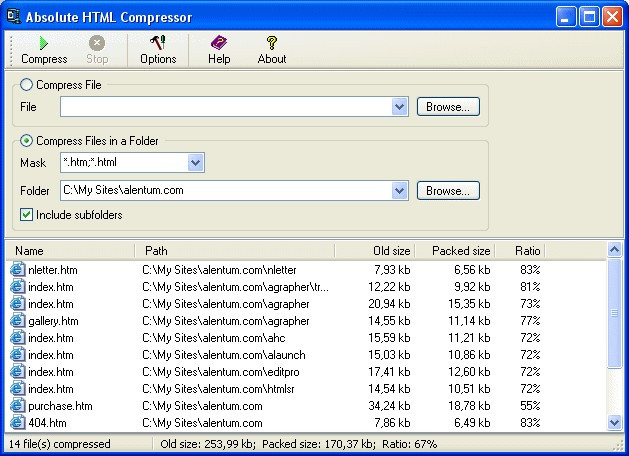629x456 pixels.
Task: Click the nletter.htm file icon
Action: point(17,269)
